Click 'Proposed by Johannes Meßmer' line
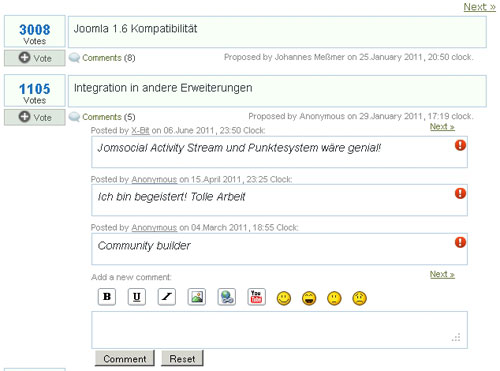 [349, 57]
